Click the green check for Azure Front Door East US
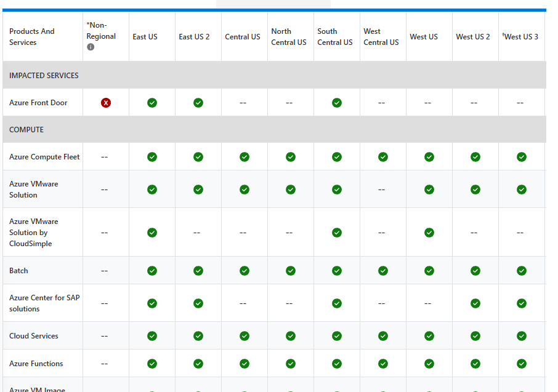Image resolution: width=558 pixels, height=392 pixels. [152, 102]
